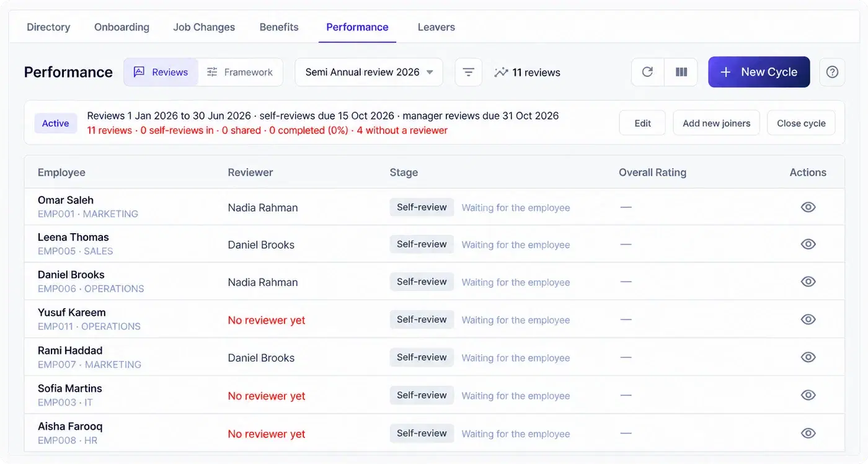Click the Reviewer column header

click(x=250, y=172)
